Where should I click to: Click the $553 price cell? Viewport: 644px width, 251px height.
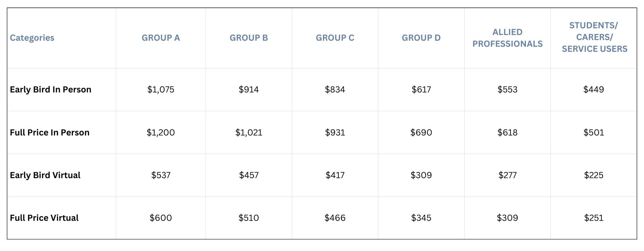(507, 90)
